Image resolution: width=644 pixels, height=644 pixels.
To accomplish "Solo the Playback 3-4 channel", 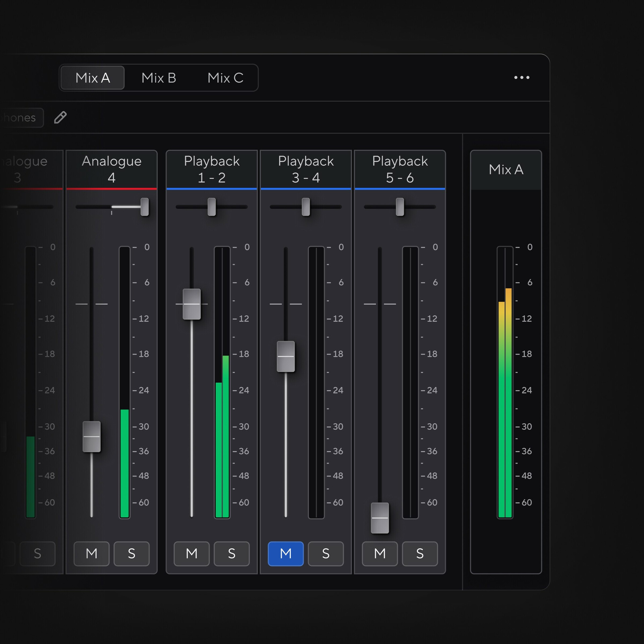I will (326, 553).
